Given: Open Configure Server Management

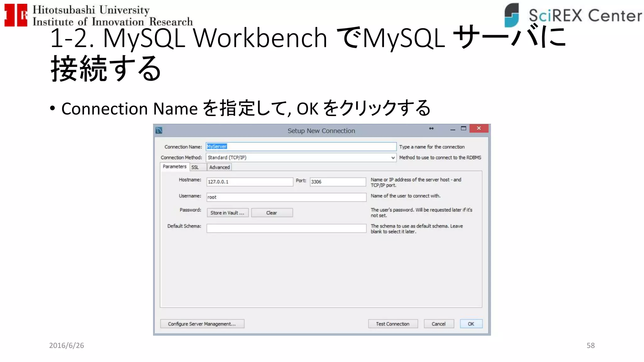Looking at the screenshot, I should [202, 324].
